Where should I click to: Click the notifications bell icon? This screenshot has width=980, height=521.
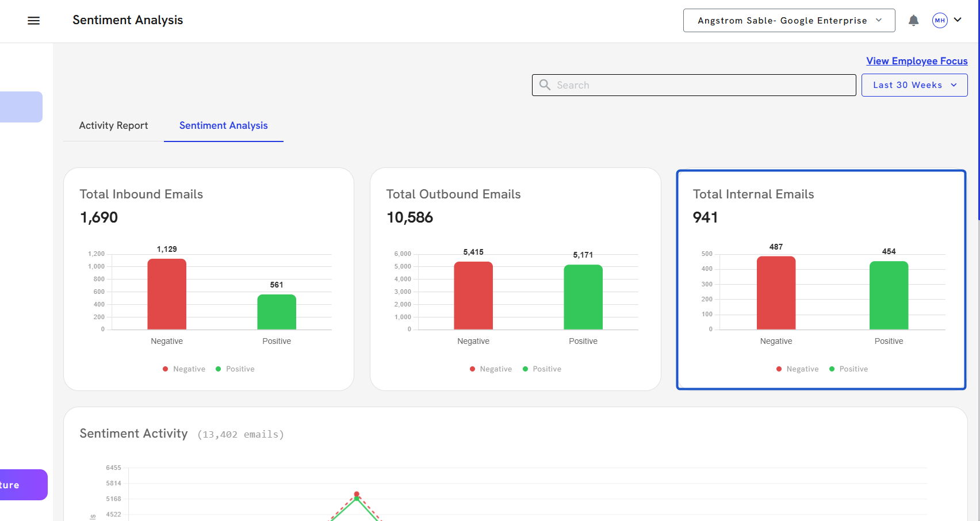[913, 21]
